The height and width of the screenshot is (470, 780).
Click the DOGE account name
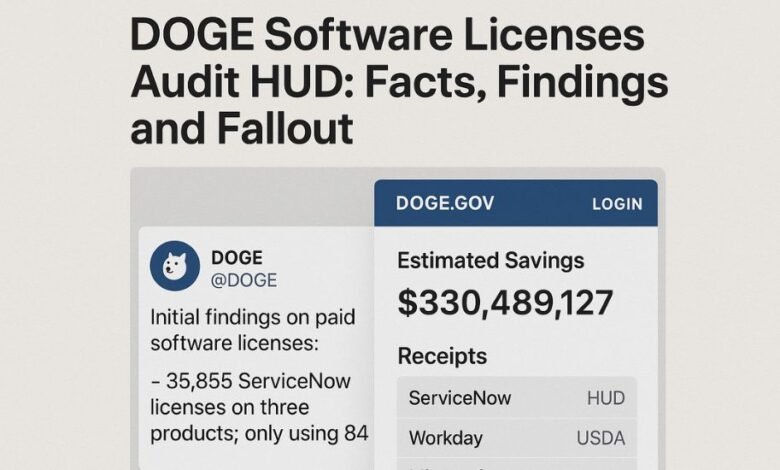(236, 258)
